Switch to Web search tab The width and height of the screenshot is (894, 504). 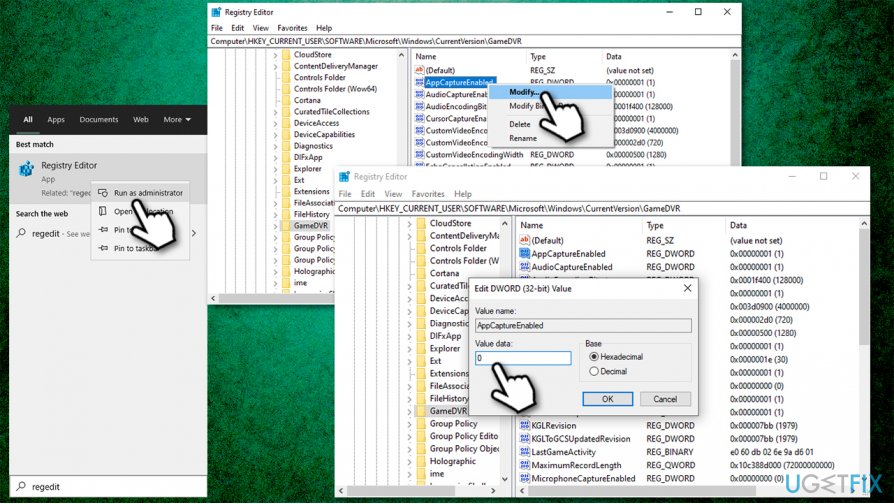(141, 119)
